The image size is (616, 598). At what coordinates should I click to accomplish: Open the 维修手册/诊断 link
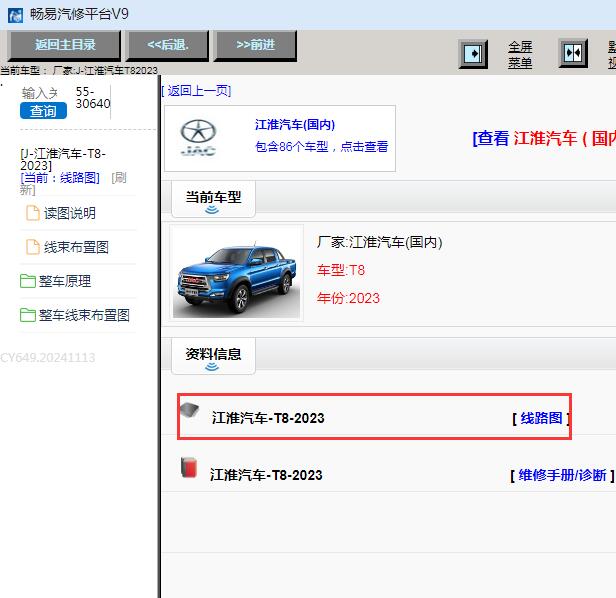[x=562, y=475]
